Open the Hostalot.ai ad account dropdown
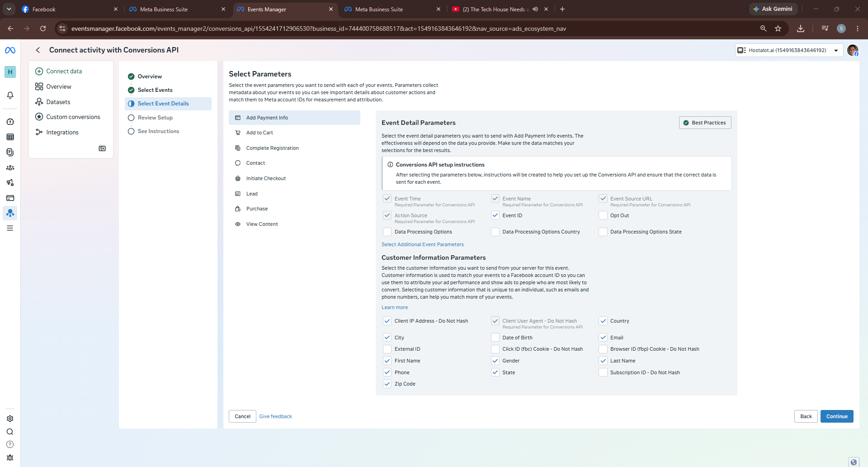Image resolution: width=868 pixels, height=467 pixels. (789, 50)
